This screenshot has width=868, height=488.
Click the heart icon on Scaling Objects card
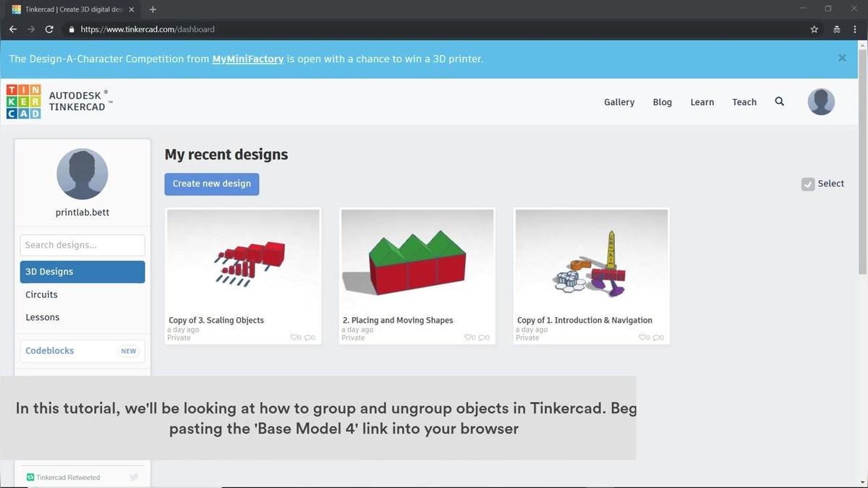coord(295,337)
